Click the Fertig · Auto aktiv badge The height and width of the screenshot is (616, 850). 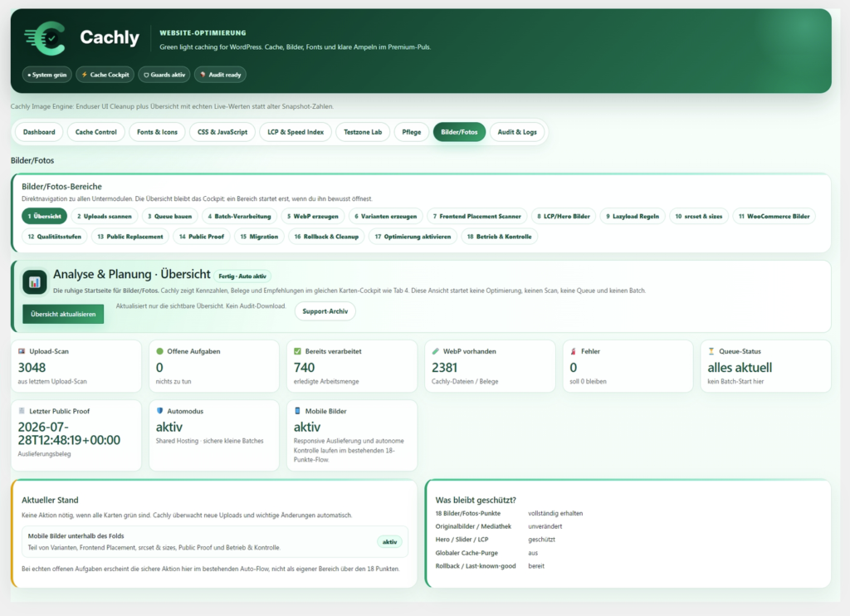point(242,276)
